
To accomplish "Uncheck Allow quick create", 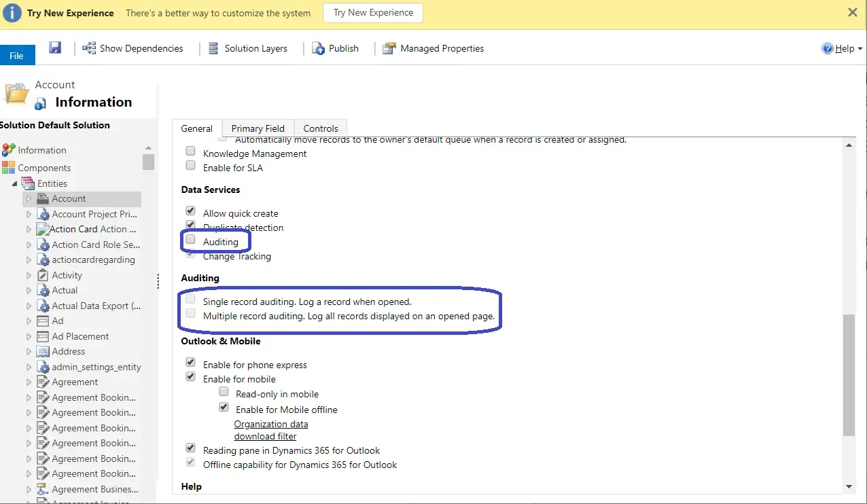I will click(x=190, y=212).
